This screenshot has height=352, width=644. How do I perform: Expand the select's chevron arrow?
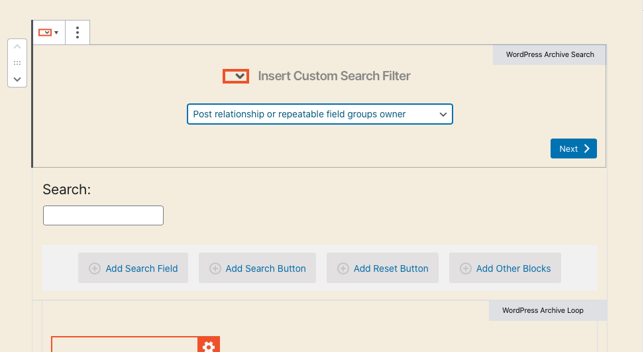(443, 115)
